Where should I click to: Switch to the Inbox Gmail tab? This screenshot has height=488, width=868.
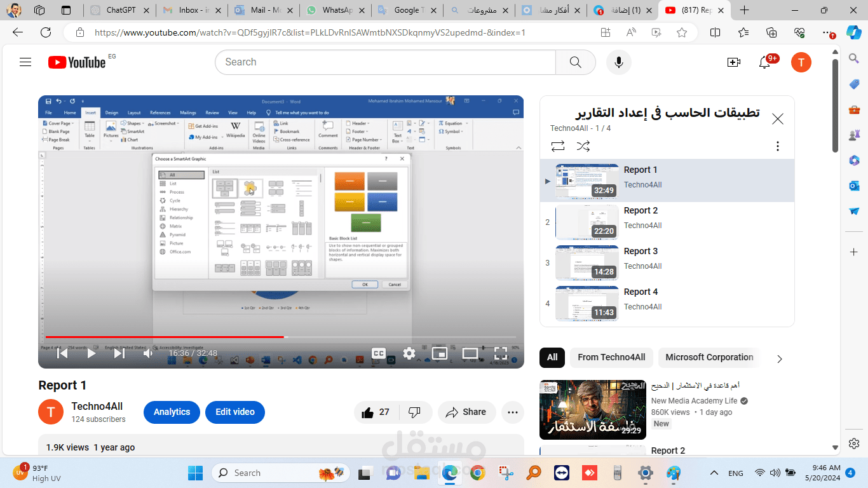193,10
